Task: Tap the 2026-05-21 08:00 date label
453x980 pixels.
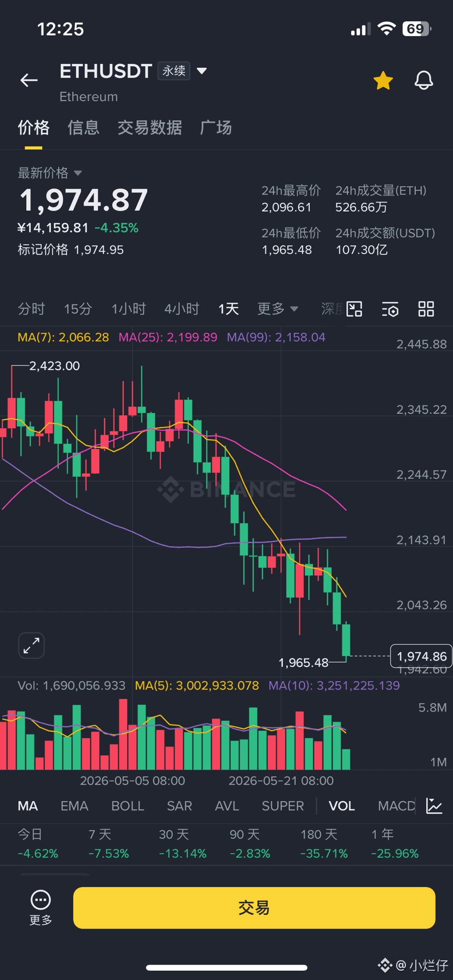Action: click(x=281, y=781)
